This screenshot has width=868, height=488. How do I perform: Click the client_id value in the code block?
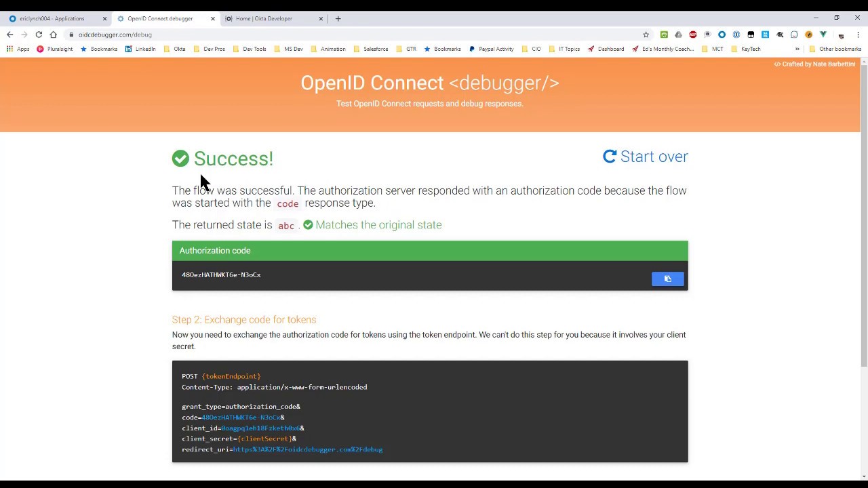click(x=260, y=428)
